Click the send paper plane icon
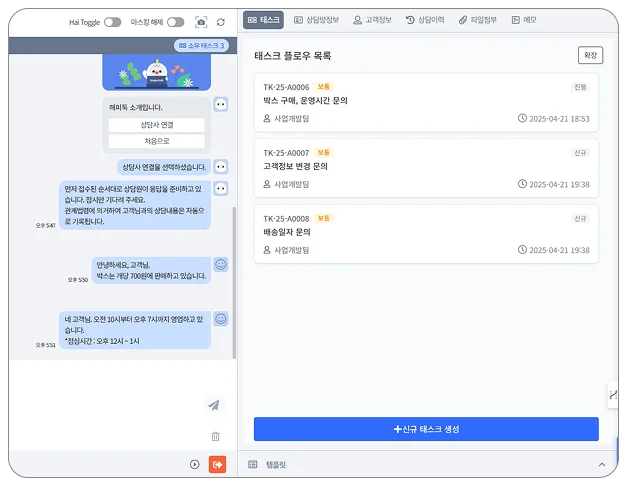Screen dimensions: 627x485 point(214,405)
